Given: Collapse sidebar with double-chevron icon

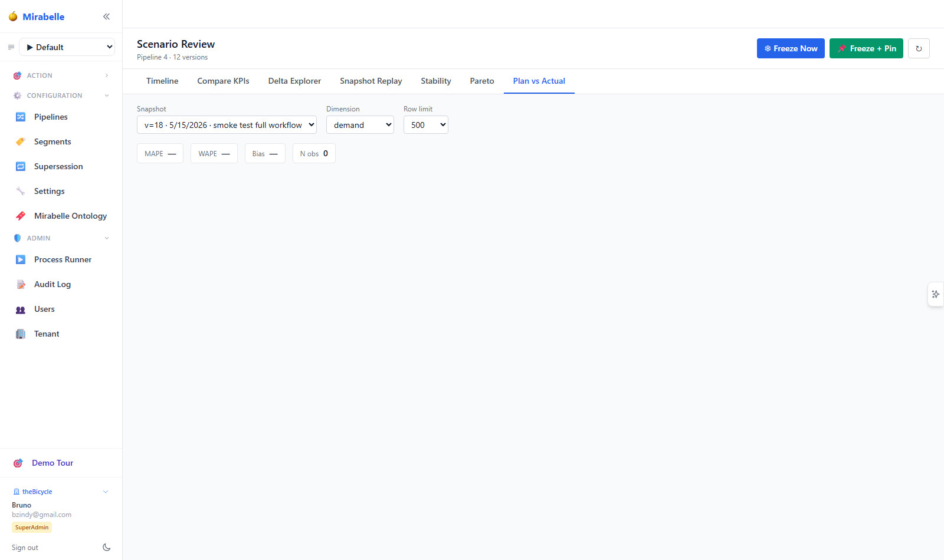Looking at the screenshot, I should coord(106,17).
